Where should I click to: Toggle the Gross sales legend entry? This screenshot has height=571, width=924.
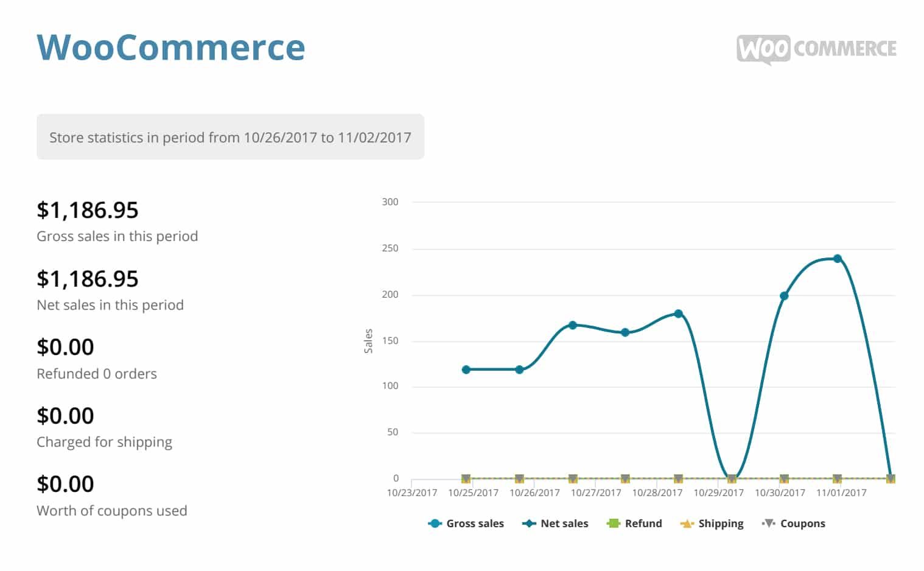click(466, 524)
